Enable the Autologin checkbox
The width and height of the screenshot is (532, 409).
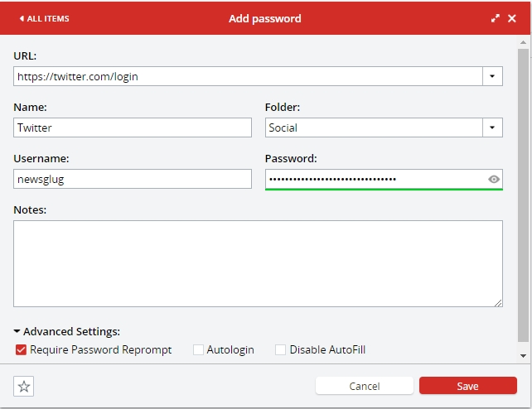[198, 349]
